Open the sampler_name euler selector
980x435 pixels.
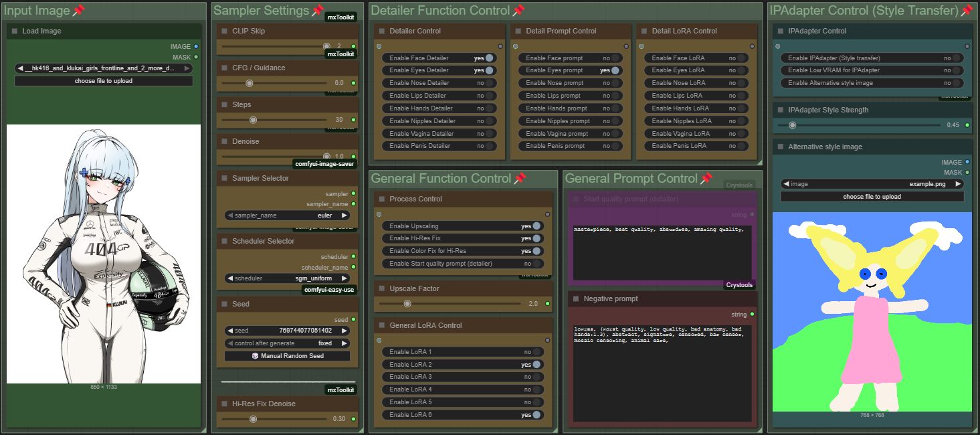[288, 215]
